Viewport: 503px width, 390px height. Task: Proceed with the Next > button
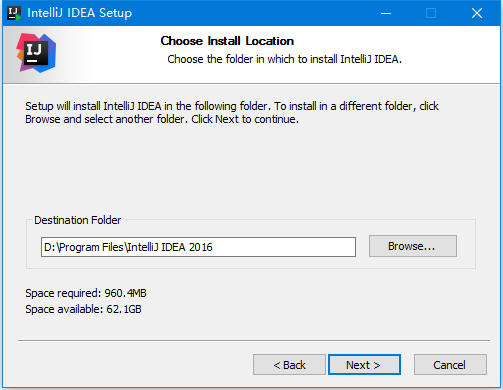tap(364, 365)
